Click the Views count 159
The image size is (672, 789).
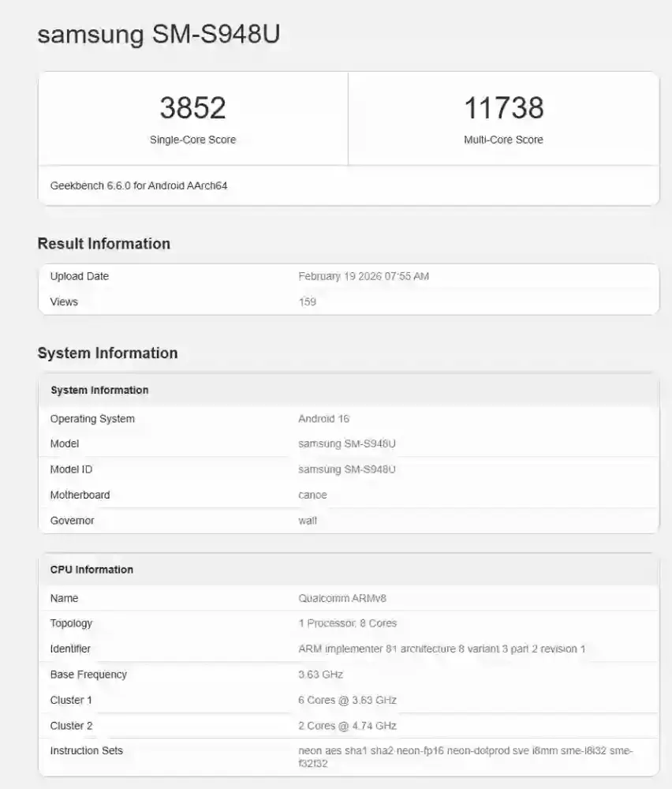tap(307, 301)
